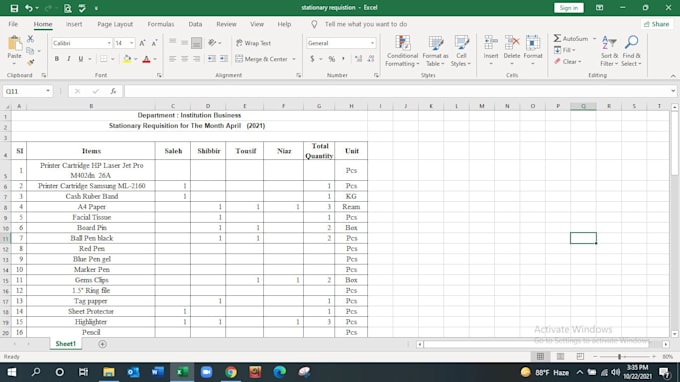Open Google Chrome from the taskbar

coord(231,372)
